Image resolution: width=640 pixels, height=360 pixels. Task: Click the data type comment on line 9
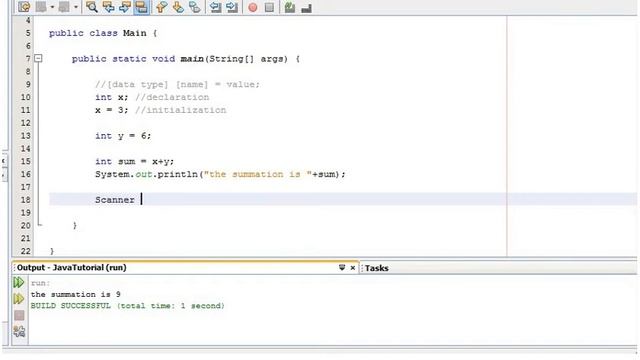tap(177, 84)
